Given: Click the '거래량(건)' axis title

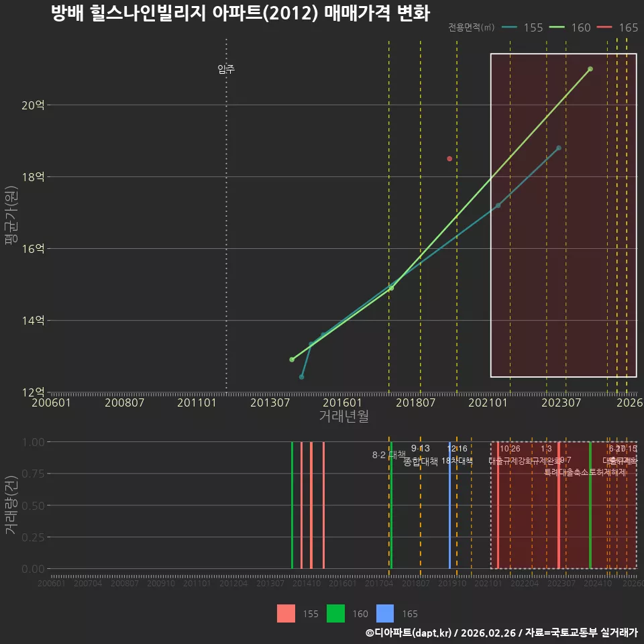Looking at the screenshot, I should click(11, 504).
